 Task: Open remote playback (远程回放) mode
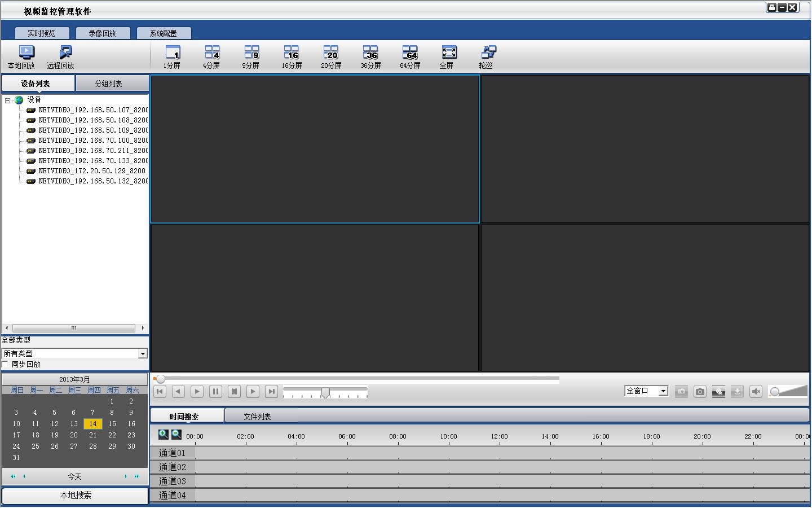point(61,57)
